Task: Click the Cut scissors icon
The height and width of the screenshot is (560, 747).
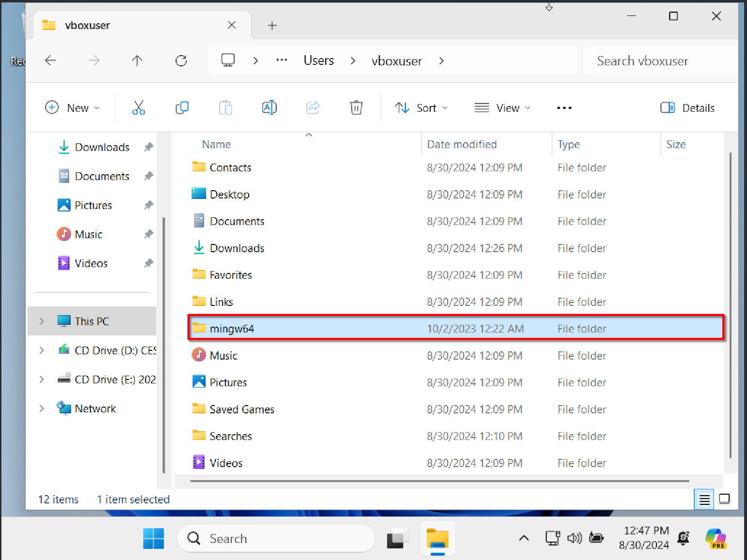Action: [138, 107]
